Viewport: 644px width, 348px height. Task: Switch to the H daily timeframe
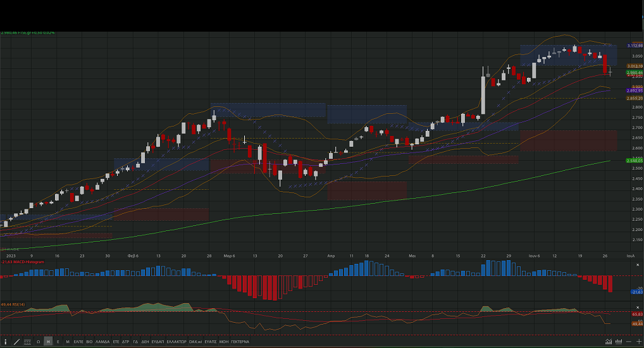(x=48, y=342)
